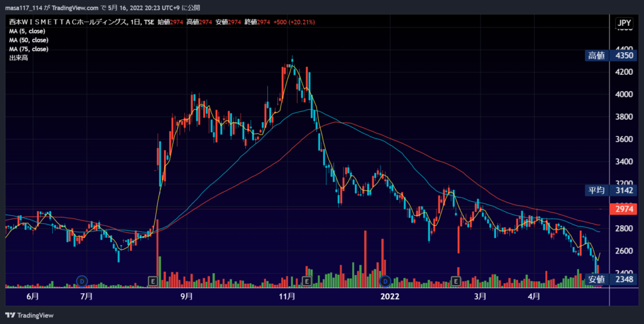644x324 pixels.
Task: Click the 平均 3142 price label
Action: (x=611, y=190)
